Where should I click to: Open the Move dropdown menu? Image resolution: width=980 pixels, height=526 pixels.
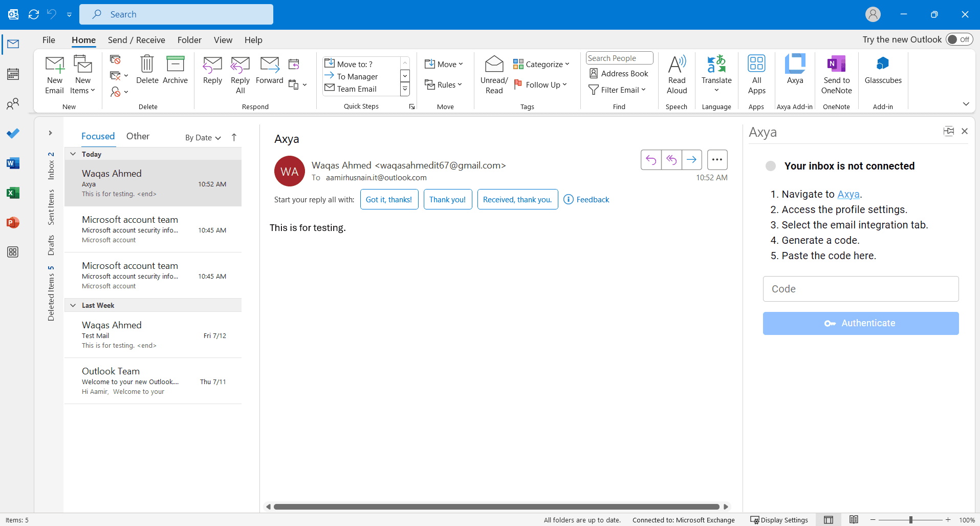444,64
